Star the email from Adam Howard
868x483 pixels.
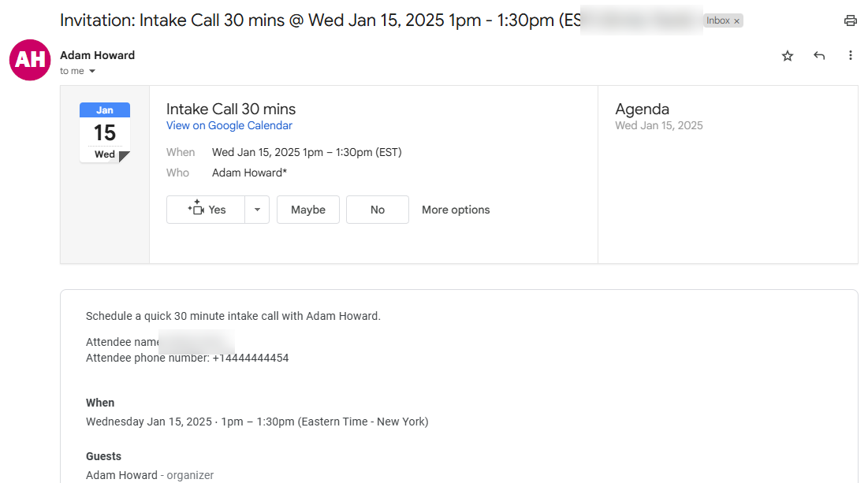click(x=787, y=55)
